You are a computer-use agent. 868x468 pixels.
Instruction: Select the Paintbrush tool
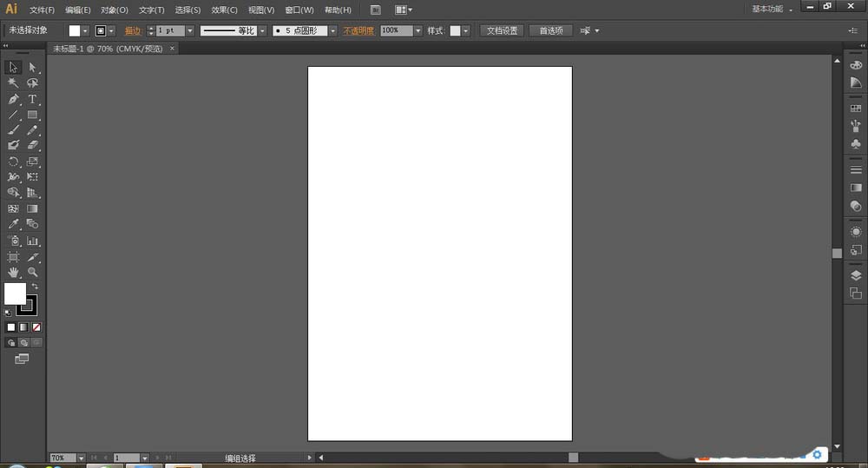(x=13, y=130)
